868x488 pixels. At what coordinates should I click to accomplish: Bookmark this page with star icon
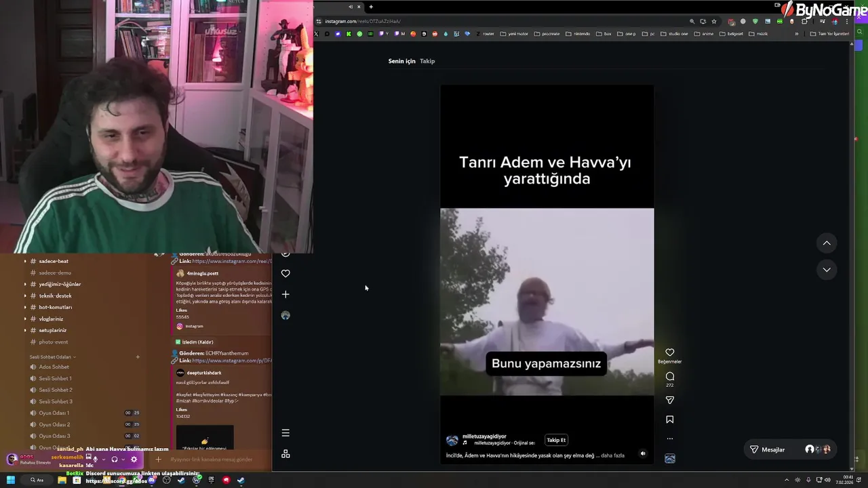coord(714,21)
